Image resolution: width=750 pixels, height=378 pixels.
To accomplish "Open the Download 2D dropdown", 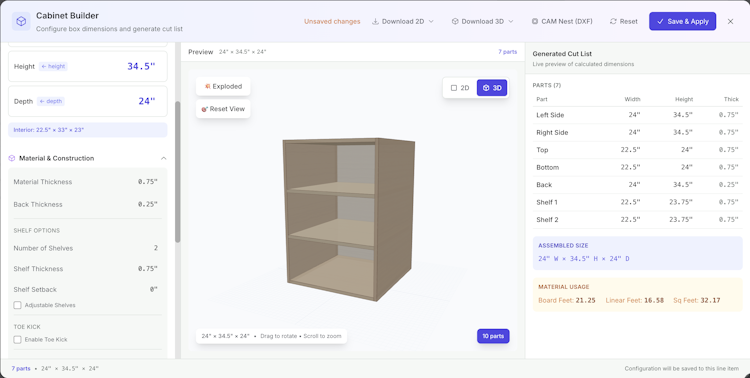I will [403, 22].
